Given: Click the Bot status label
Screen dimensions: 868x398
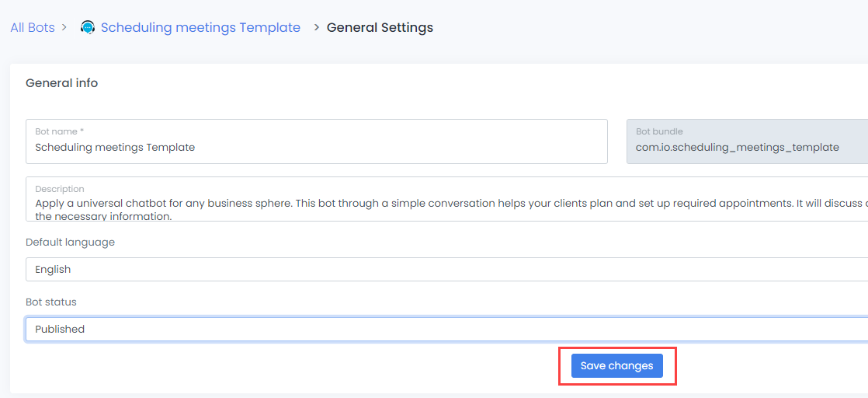Looking at the screenshot, I should tap(51, 302).
